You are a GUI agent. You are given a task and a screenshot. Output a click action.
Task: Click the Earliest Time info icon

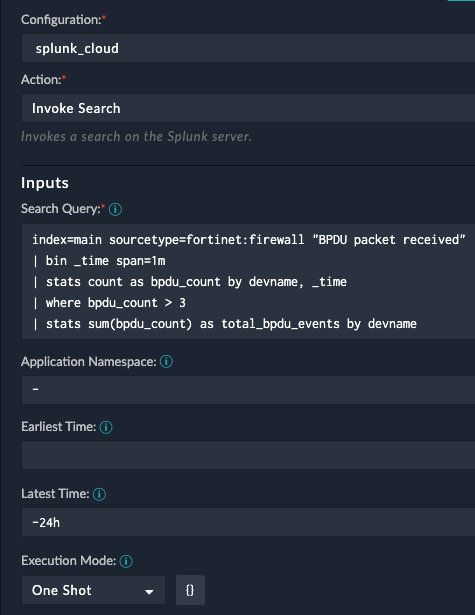click(x=106, y=427)
